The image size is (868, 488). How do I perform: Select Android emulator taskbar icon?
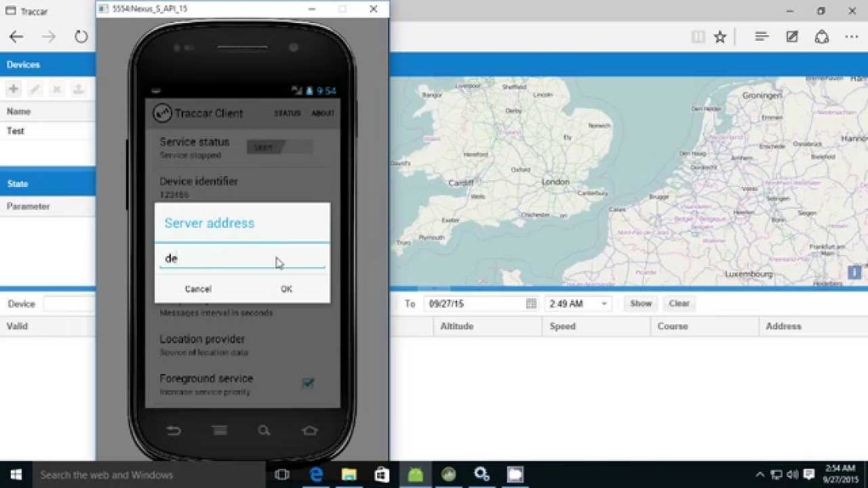click(415, 474)
